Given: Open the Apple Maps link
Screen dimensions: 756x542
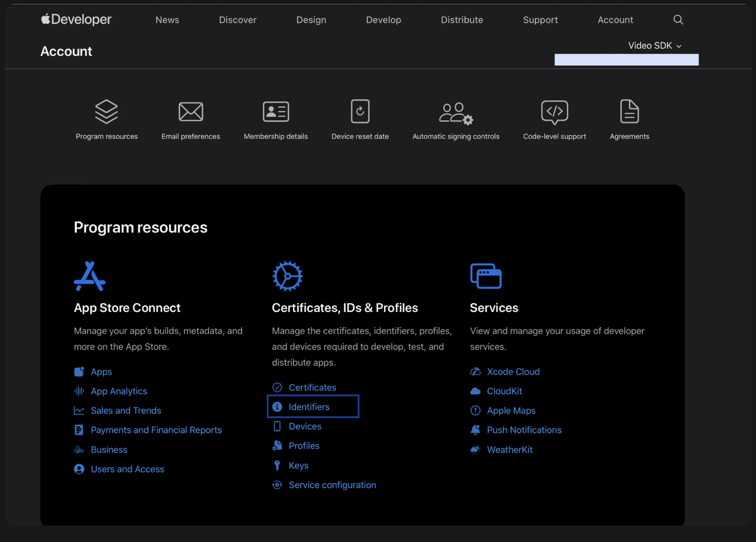Looking at the screenshot, I should [511, 411].
